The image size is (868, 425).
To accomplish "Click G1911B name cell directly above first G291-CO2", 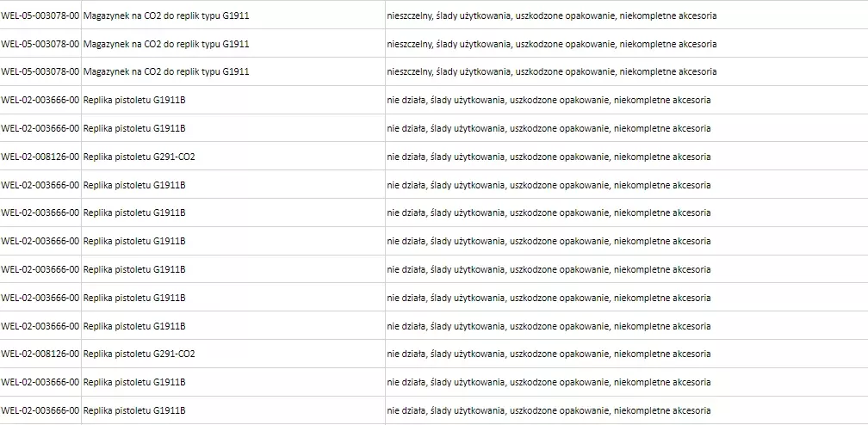I will pyautogui.click(x=134, y=128).
